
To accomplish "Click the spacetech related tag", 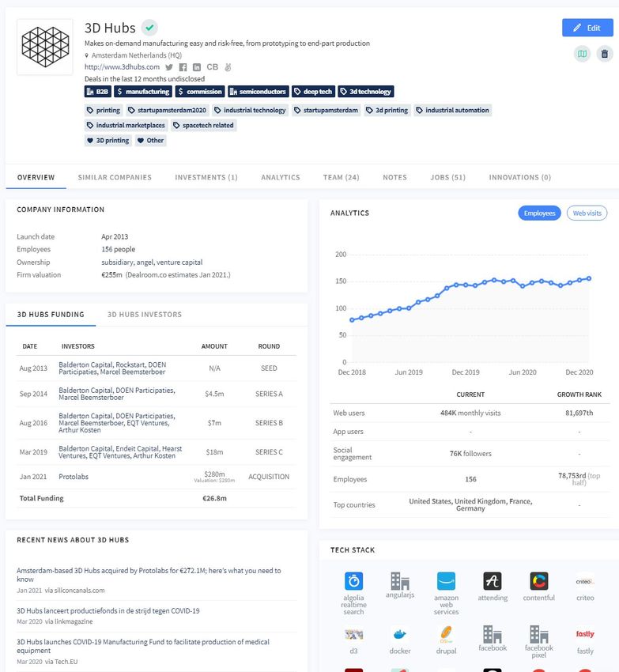I will (x=204, y=125).
